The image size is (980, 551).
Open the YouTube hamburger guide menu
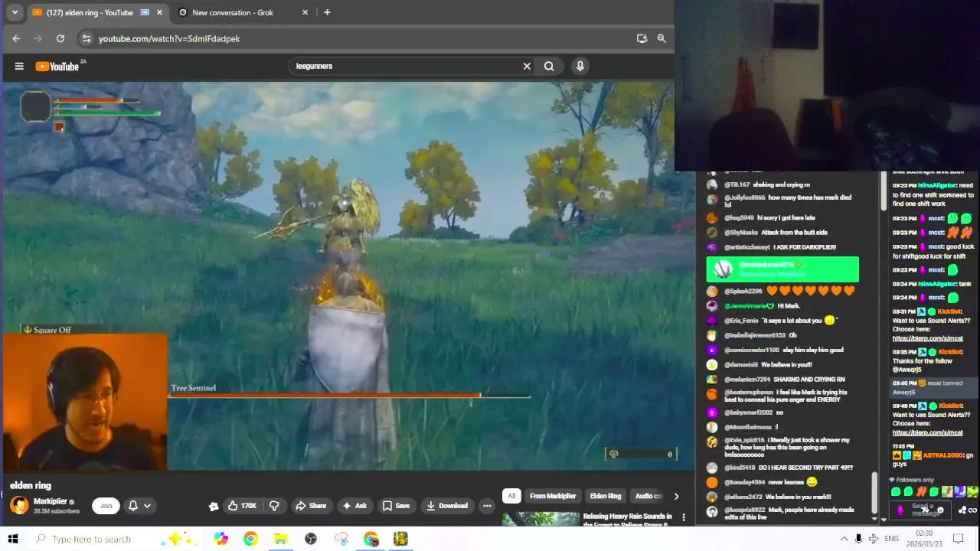(x=19, y=66)
